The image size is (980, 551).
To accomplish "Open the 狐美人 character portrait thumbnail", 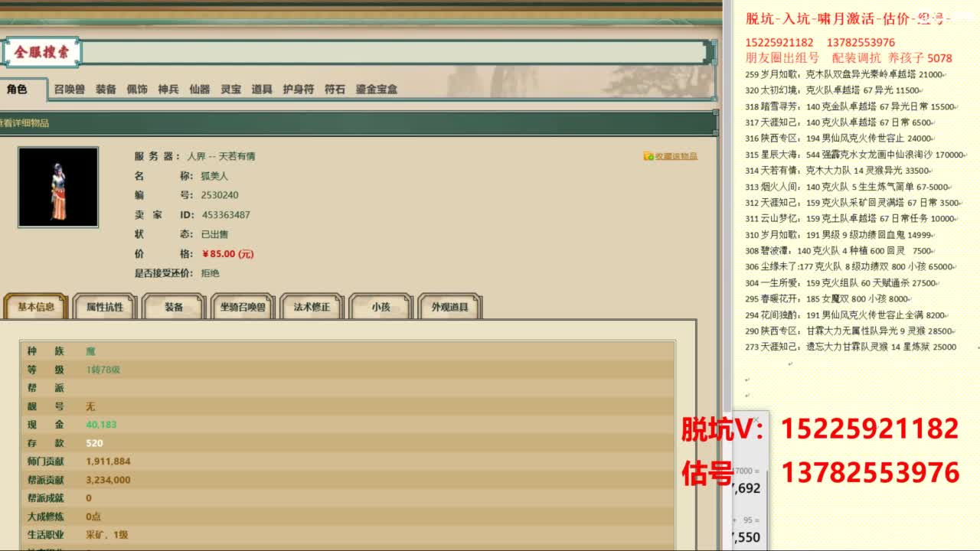I will pos(58,187).
